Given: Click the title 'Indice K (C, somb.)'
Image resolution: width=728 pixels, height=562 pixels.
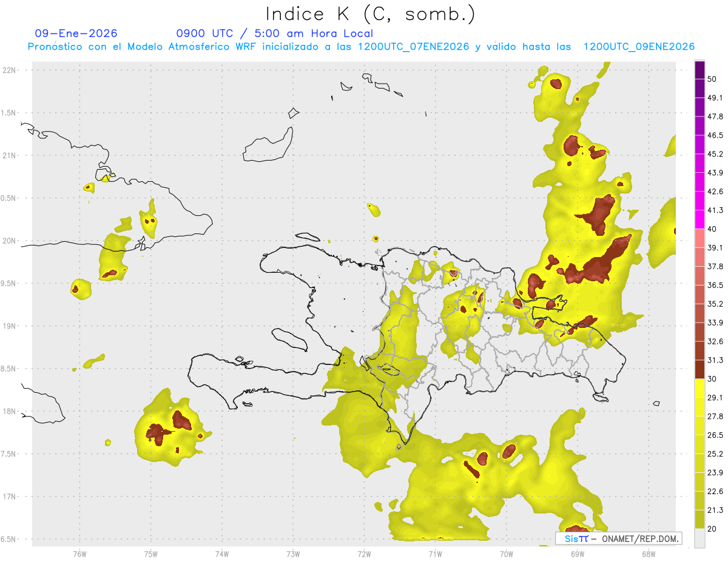Looking at the screenshot, I should 370,15.
